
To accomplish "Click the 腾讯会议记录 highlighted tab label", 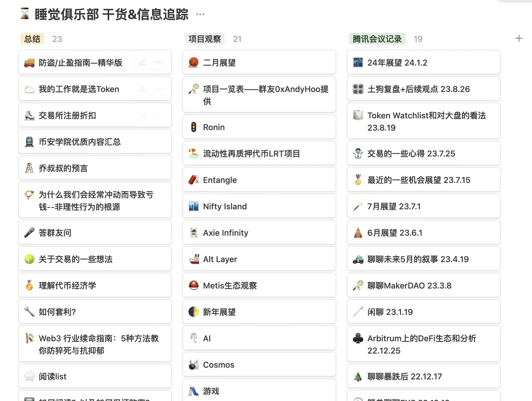I will coord(377,38).
